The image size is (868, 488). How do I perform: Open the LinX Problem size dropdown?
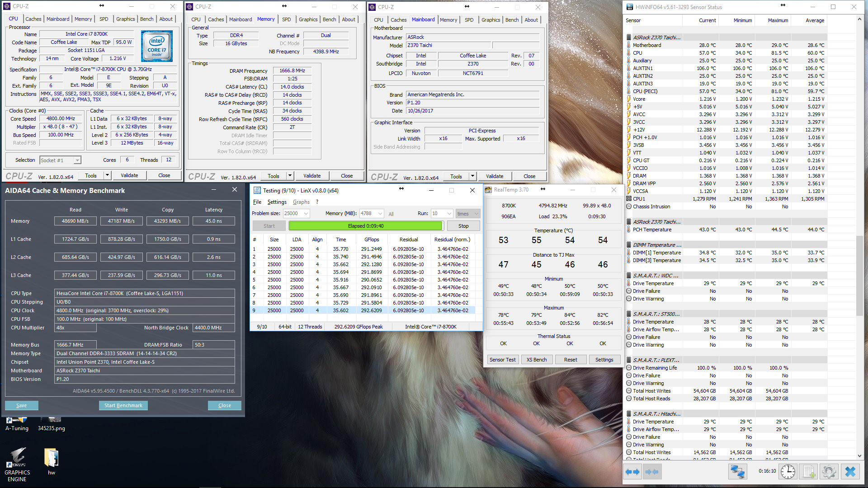tap(306, 214)
